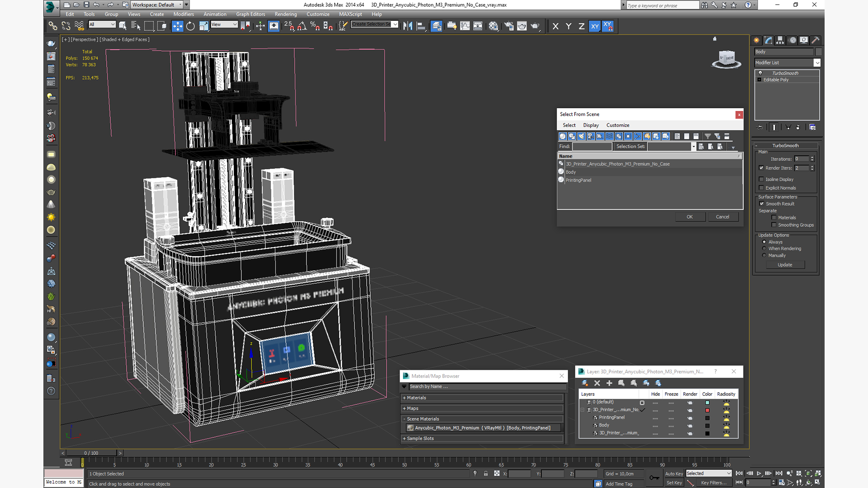868x488 pixels.
Task: Toggle the Auto Key button
Action: (x=674, y=474)
